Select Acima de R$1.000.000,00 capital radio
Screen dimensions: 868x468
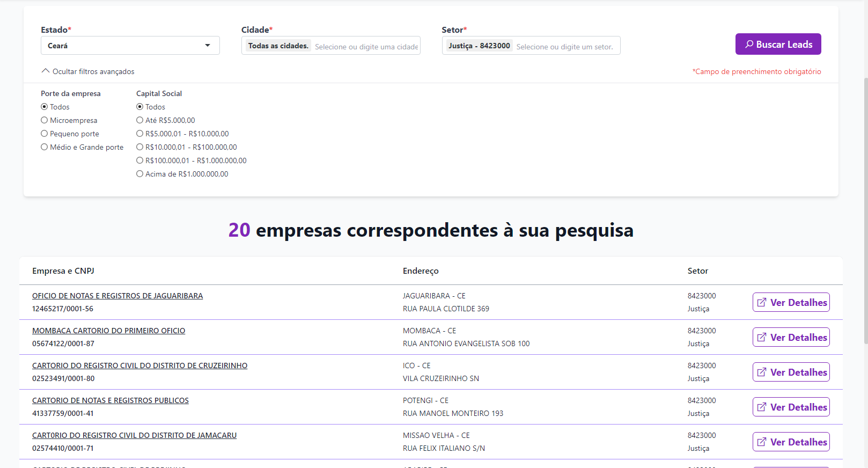click(x=140, y=174)
